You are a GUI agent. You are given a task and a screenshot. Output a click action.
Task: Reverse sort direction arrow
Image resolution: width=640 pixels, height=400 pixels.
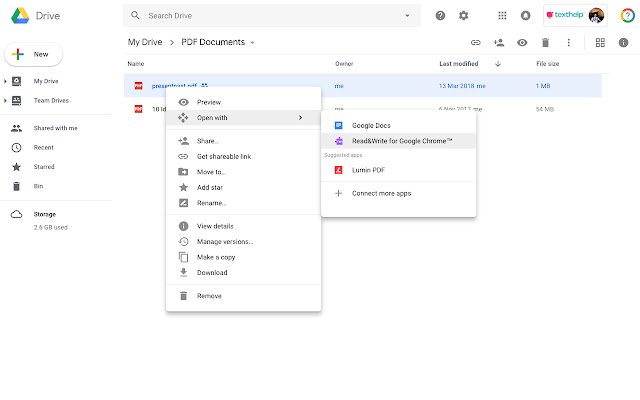pos(498,64)
